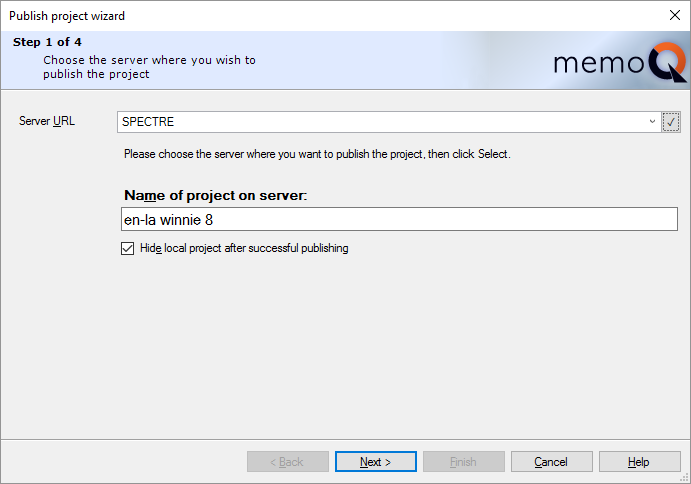Expand the Server URL dropdown arrow
Screen dimensions: 691x484
click(652, 122)
